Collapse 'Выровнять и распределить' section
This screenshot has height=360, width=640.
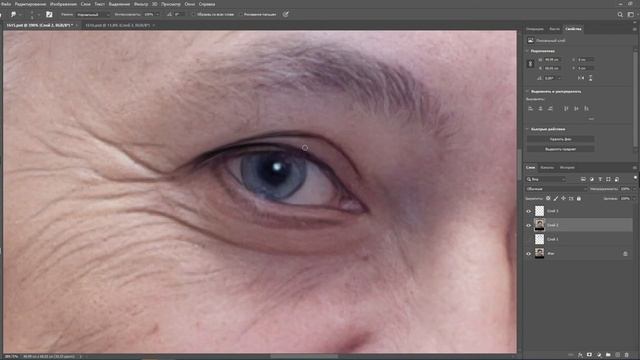pos(527,91)
